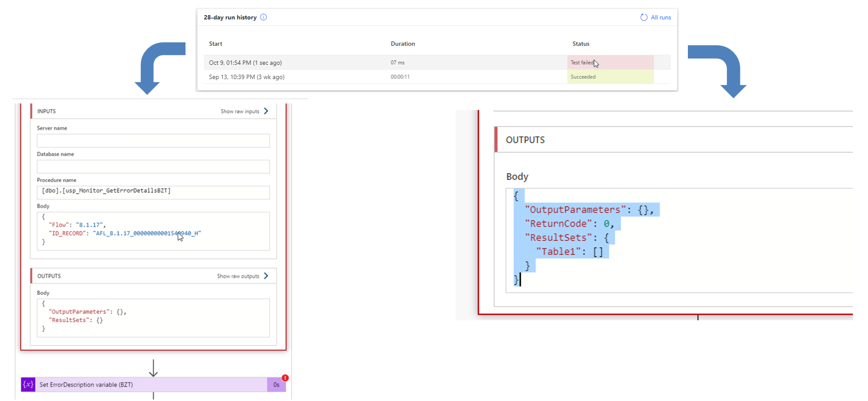
Task: Open the Oct 9, 01:54 PM run row
Action: click(x=437, y=62)
